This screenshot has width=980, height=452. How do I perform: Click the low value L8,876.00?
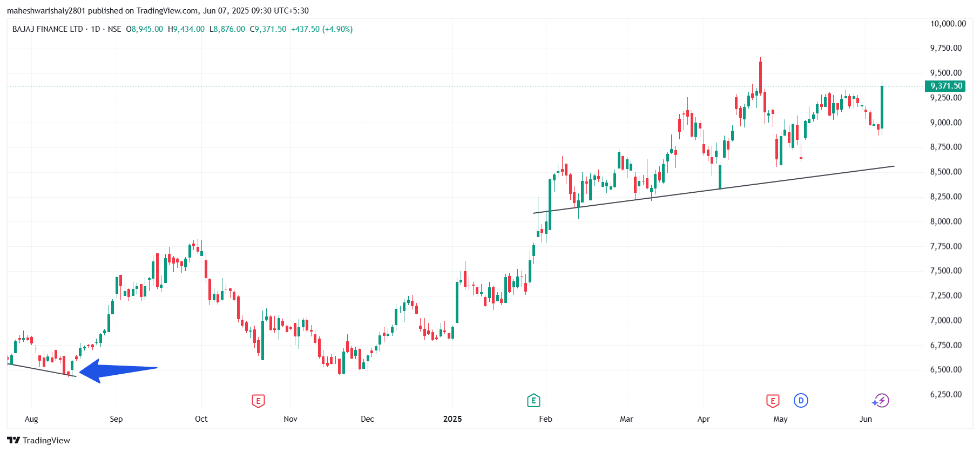(x=227, y=29)
